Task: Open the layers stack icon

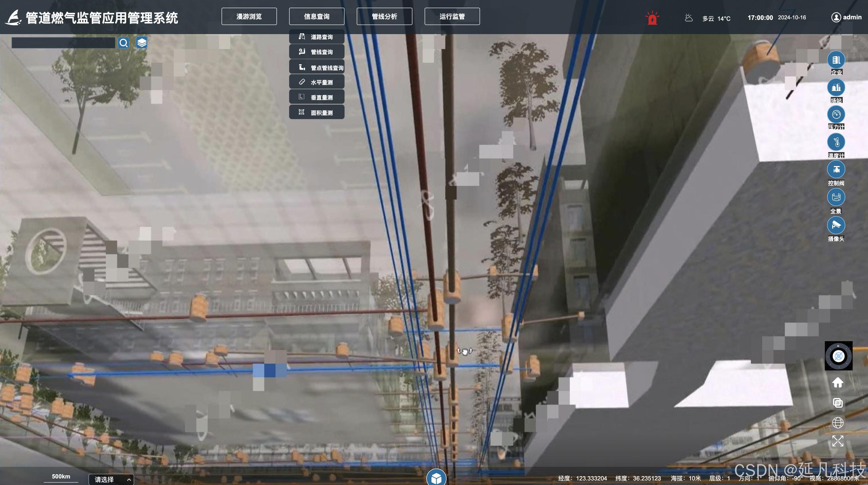Action: 141,43
